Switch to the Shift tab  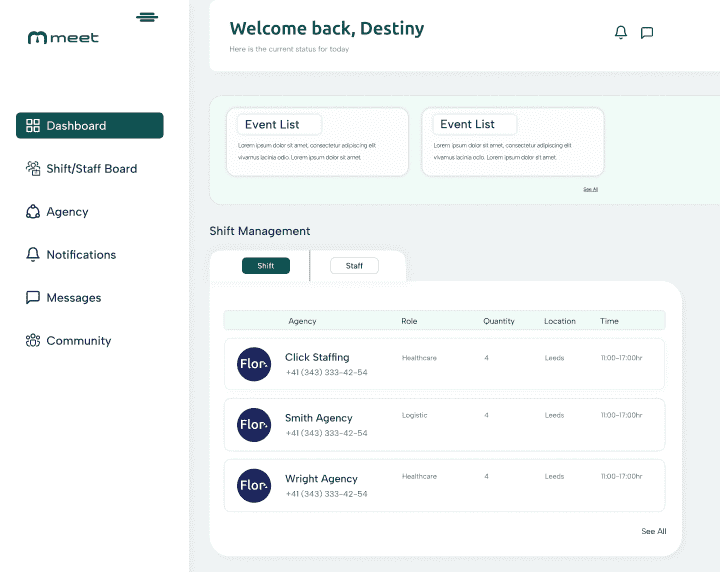pos(265,266)
